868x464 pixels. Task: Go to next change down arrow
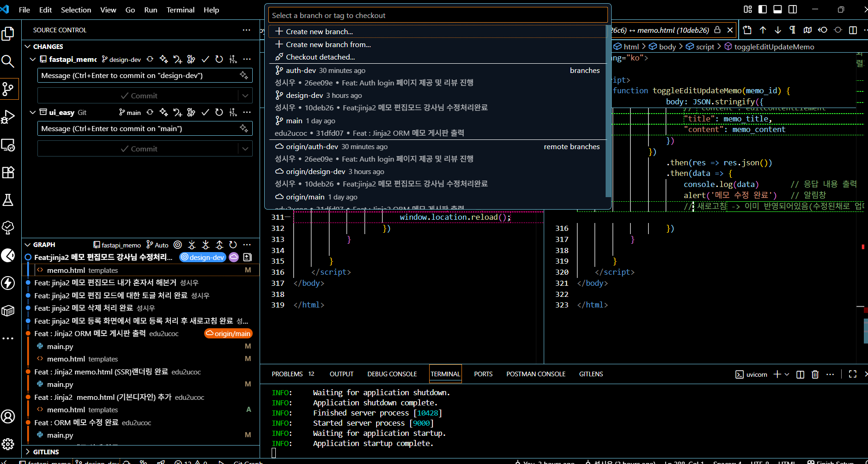(778, 30)
